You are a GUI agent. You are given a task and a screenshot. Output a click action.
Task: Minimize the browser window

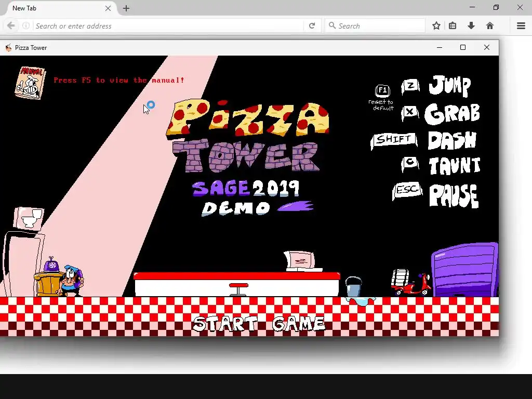coord(472,7)
